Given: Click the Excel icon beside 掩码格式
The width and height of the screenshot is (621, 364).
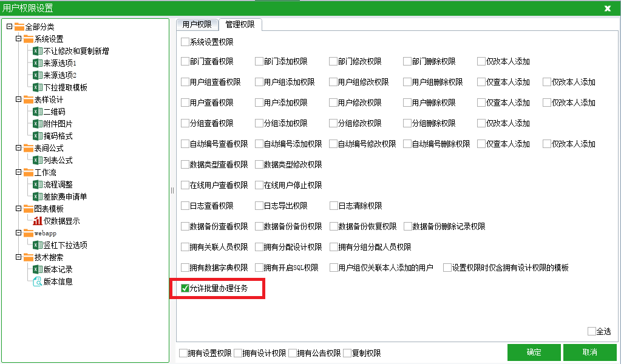Looking at the screenshot, I should 38,136.
